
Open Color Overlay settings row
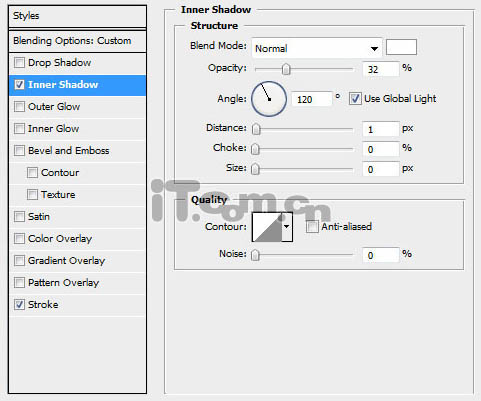[77, 239]
